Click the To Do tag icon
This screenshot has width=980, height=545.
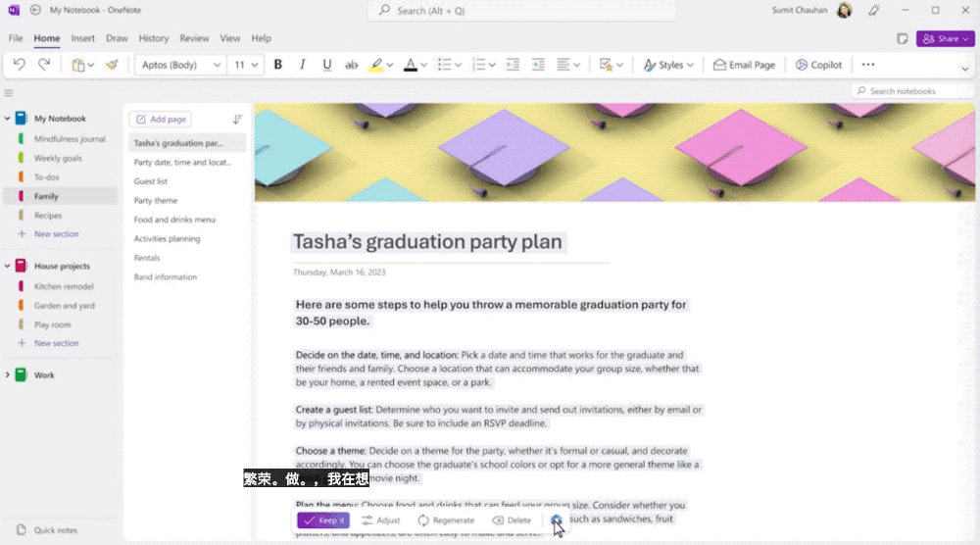click(605, 65)
